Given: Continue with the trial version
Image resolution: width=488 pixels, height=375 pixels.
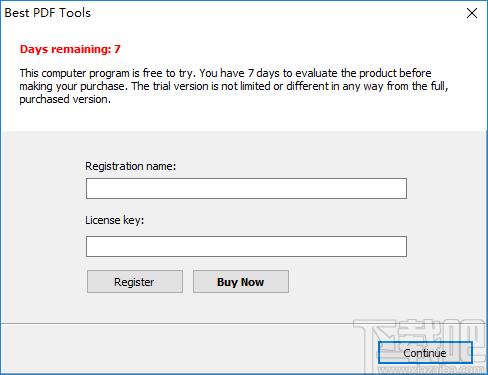Looking at the screenshot, I should click(425, 353).
